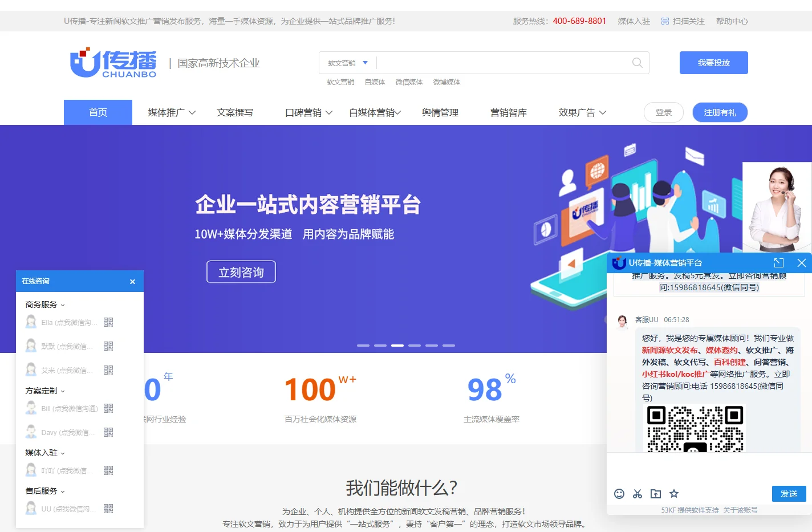Close the 在线咨询 side panel

[x=132, y=282]
